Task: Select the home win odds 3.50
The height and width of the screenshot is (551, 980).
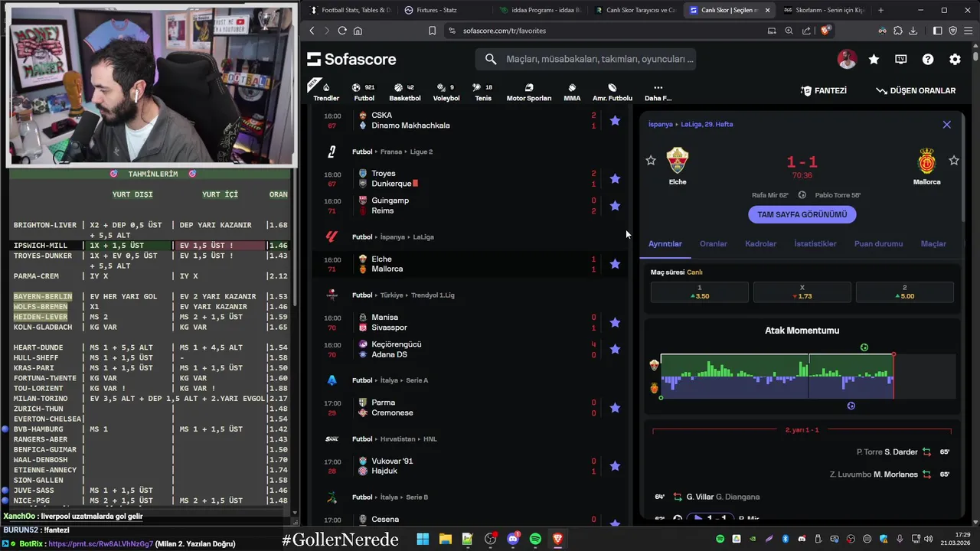Action: [699, 292]
